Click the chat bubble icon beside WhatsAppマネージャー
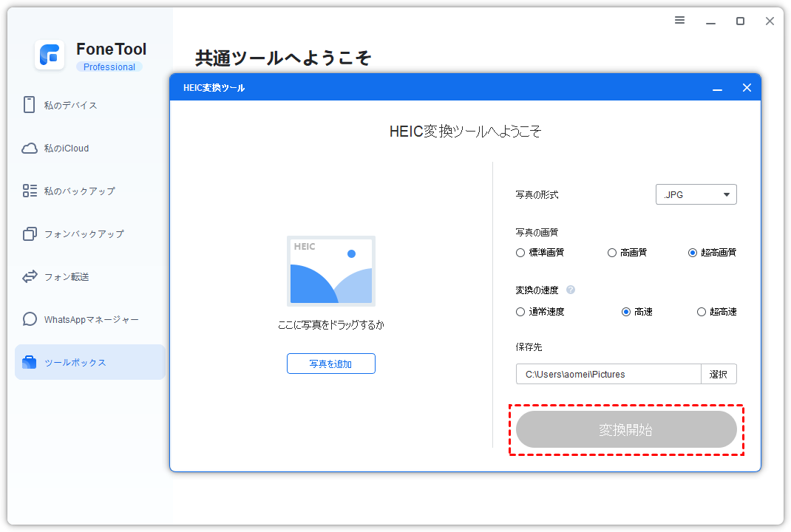The width and height of the screenshot is (791, 532). [30, 320]
